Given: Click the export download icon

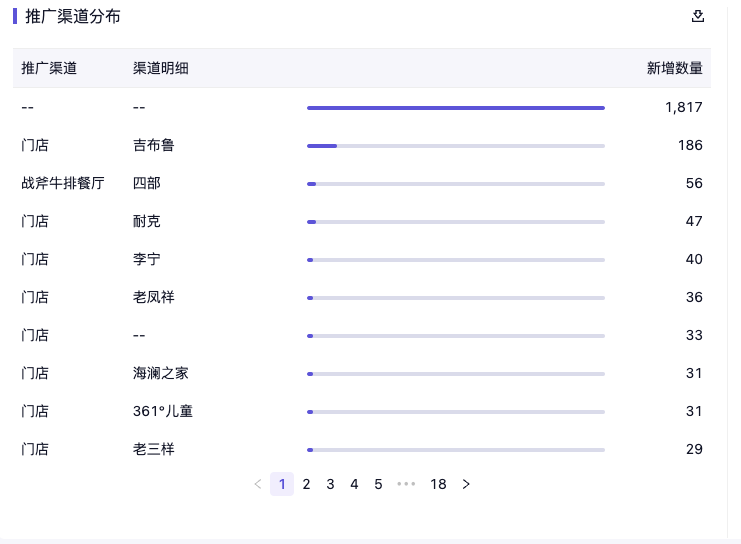Looking at the screenshot, I should point(698,16).
